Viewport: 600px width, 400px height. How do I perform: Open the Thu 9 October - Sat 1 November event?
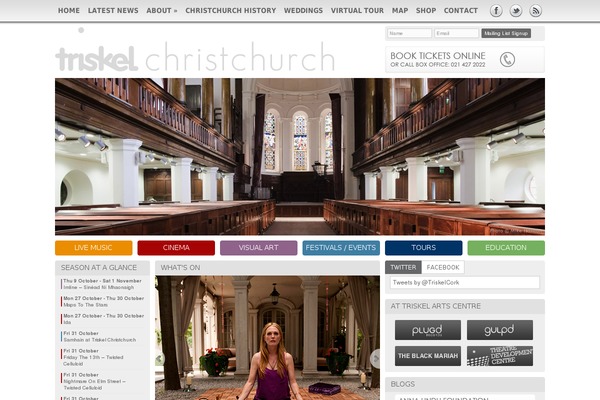coord(102,284)
